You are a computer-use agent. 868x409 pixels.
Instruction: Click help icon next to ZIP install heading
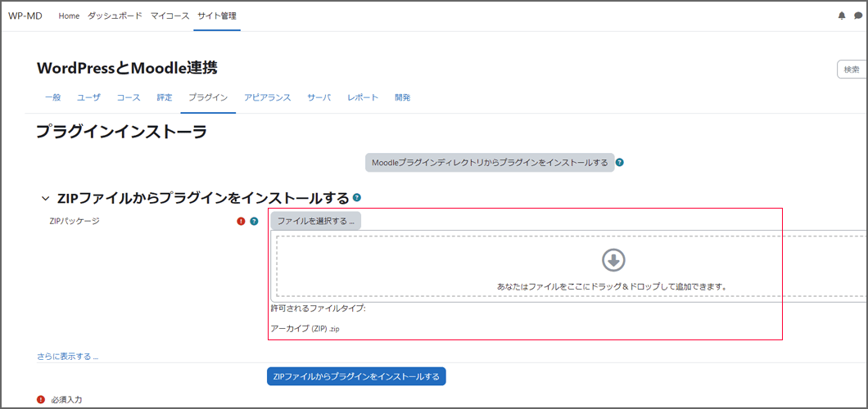357,197
